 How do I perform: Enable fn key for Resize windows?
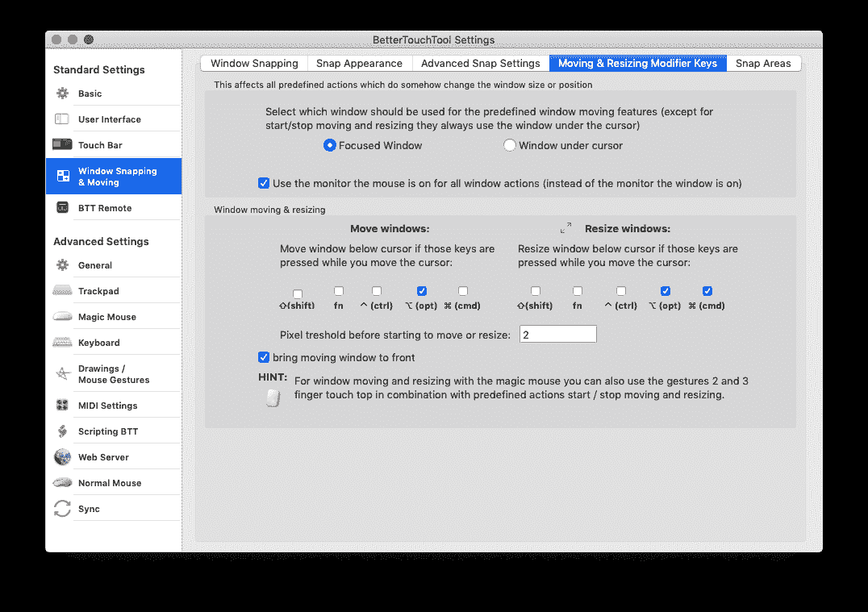tap(578, 290)
